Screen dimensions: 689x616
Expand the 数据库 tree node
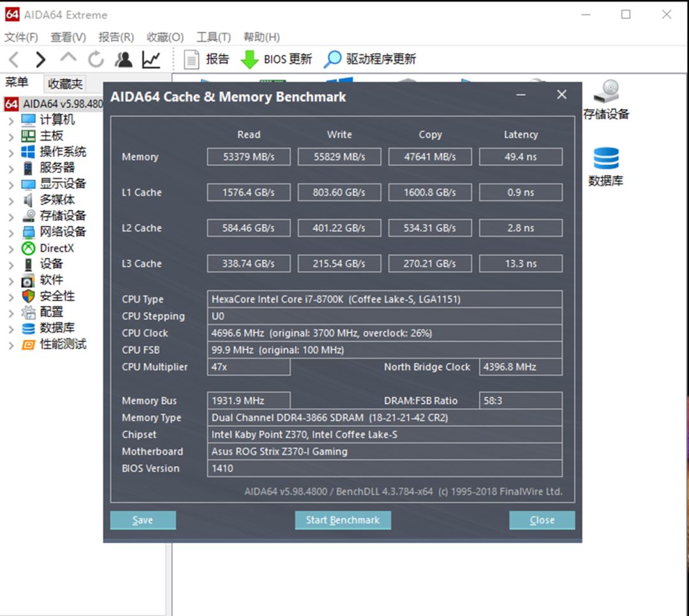(11, 329)
